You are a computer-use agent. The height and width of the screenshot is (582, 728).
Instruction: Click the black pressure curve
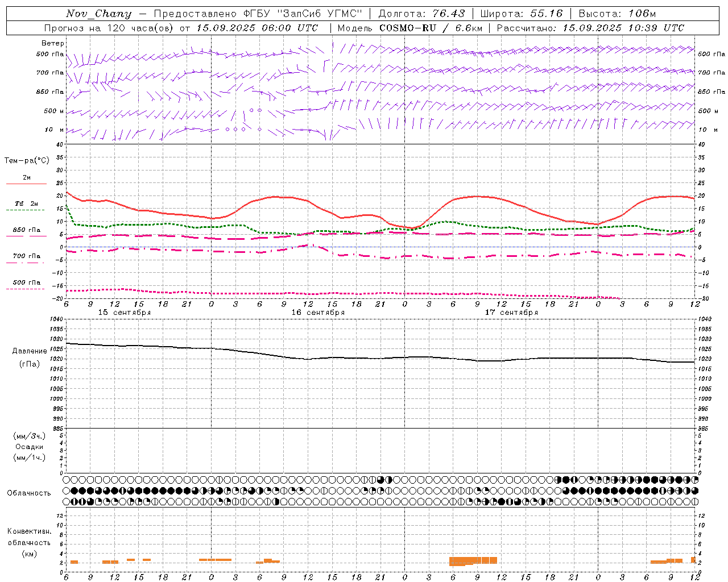click(x=380, y=358)
